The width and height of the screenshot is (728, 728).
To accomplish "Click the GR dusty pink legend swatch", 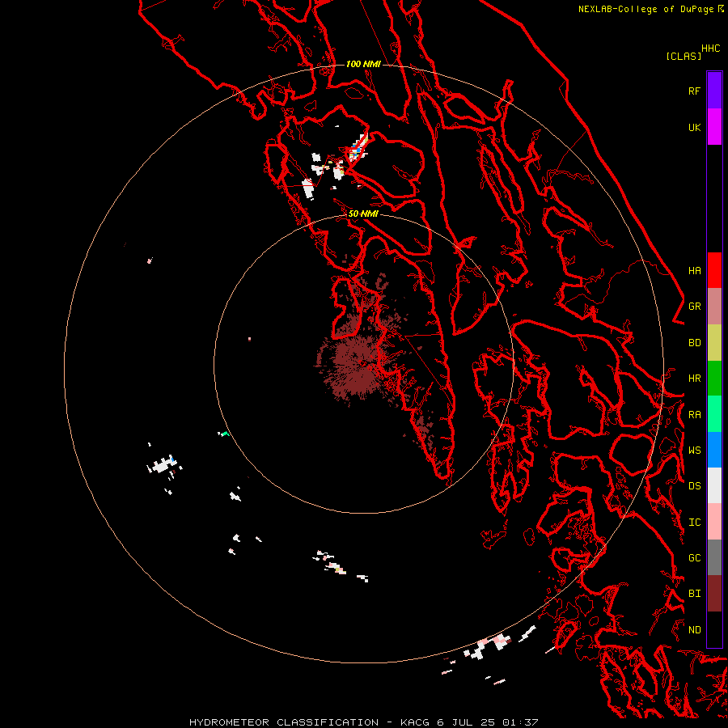I will click(x=714, y=307).
